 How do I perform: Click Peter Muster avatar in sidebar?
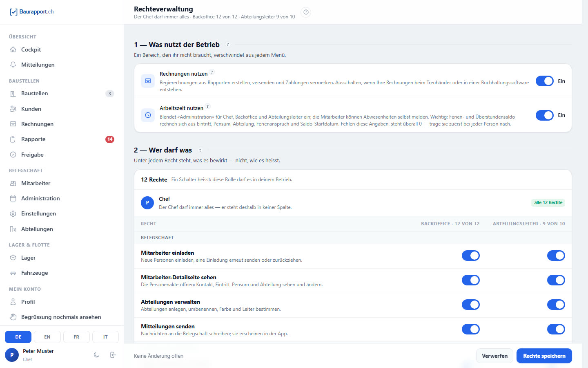(x=12, y=355)
